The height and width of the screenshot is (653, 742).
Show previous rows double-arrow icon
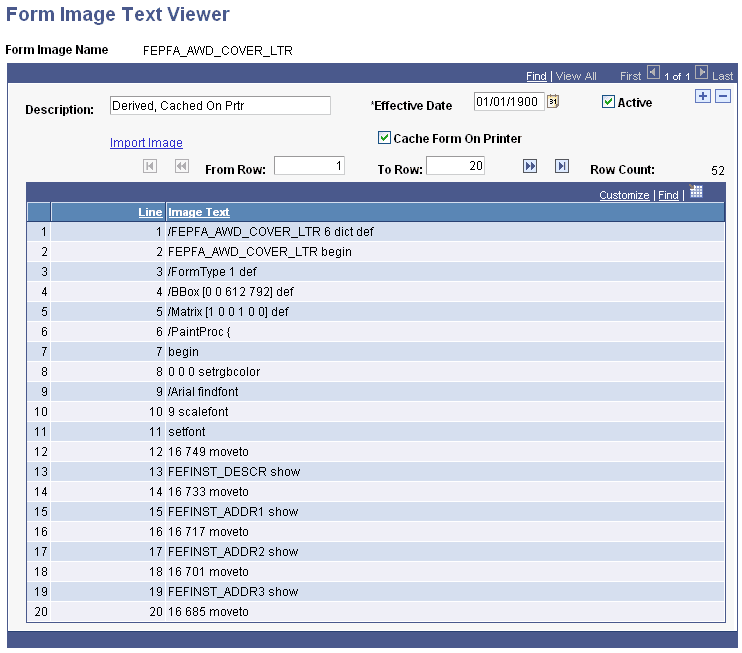pyautogui.click(x=182, y=166)
